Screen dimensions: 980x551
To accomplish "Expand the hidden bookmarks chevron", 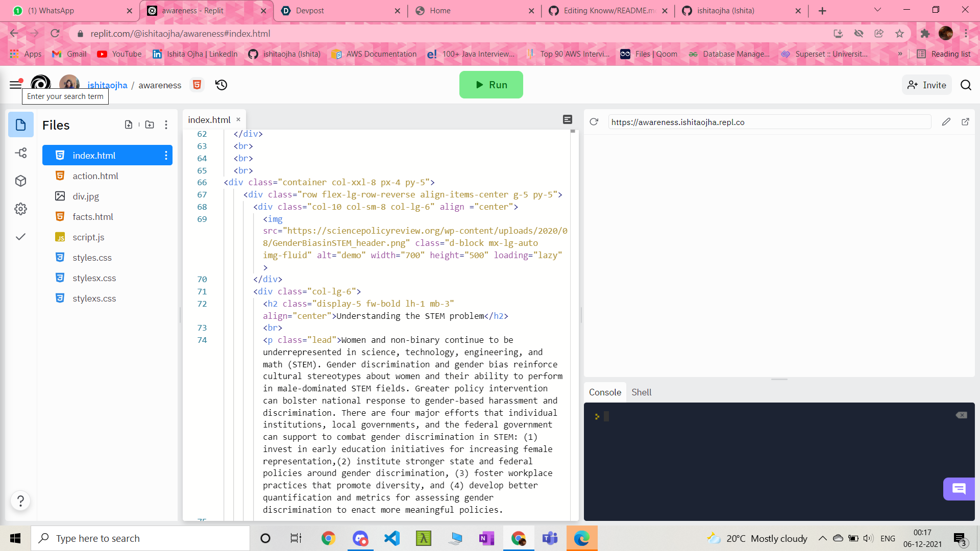I will click(x=900, y=54).
